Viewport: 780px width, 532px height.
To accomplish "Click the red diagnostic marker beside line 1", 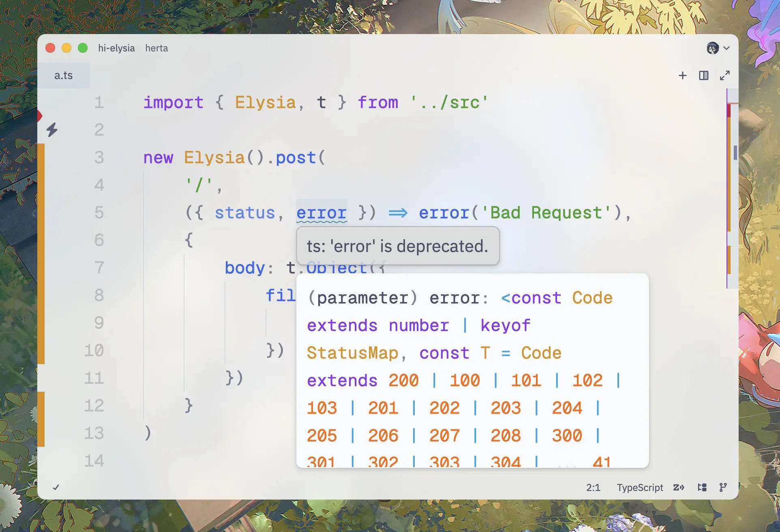I will 40,116.
